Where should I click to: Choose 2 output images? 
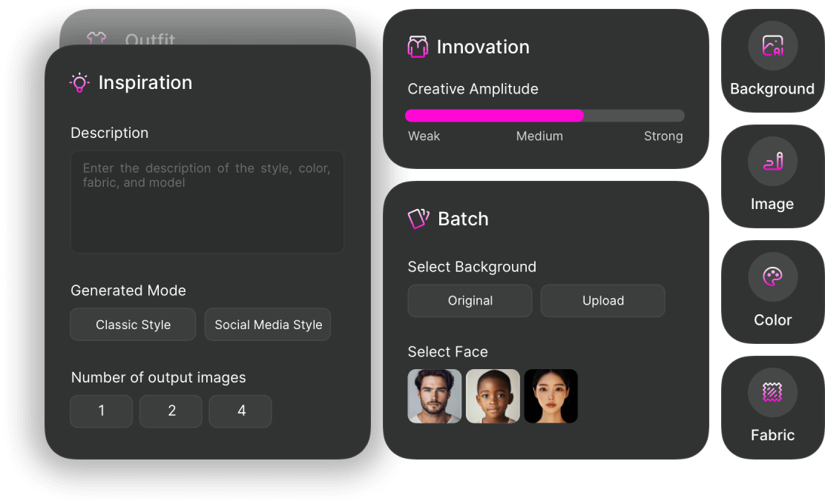tap(171, 411)
